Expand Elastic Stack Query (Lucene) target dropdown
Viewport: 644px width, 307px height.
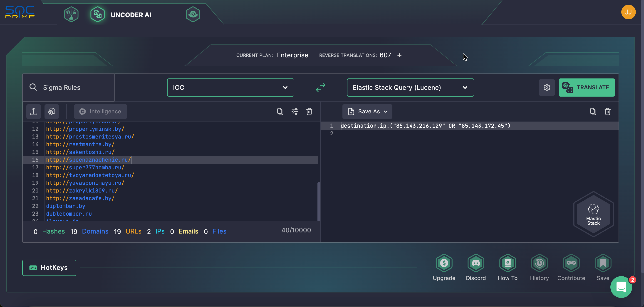pos(410,87)
